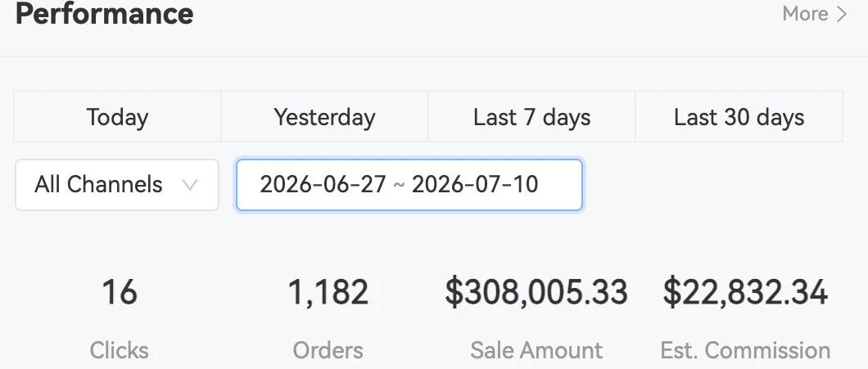Click the 16 clicks count value

tap(119, 292)
